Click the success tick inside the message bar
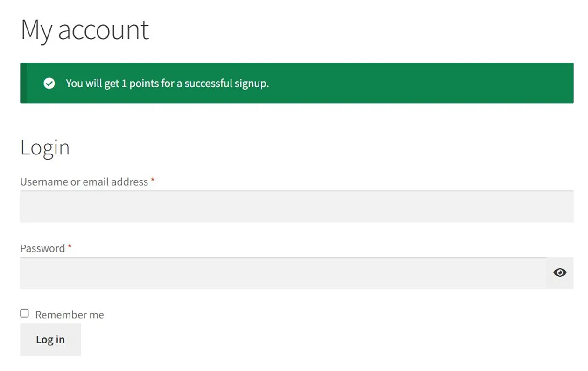588x371 pixels. coord(49,84)
